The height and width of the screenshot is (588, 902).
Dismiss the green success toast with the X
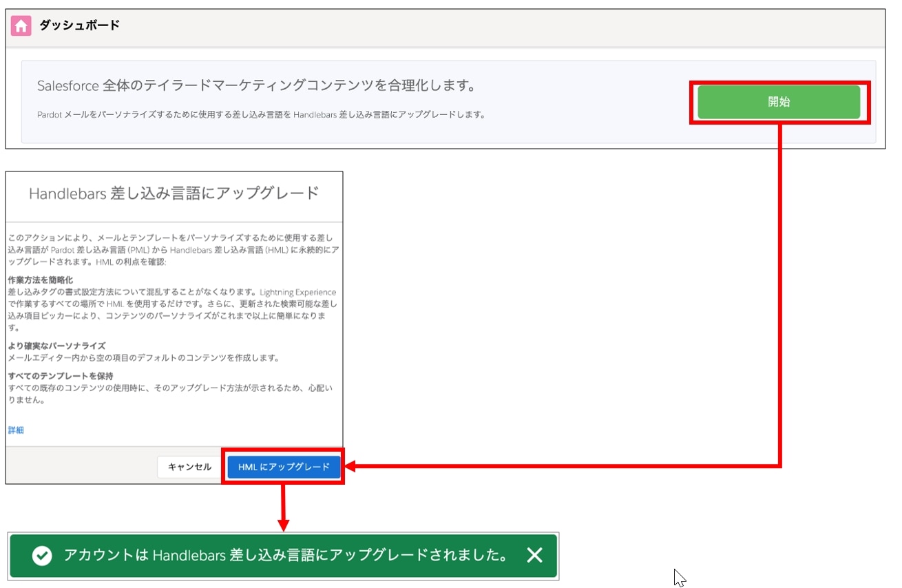click(x=534, y=555)
